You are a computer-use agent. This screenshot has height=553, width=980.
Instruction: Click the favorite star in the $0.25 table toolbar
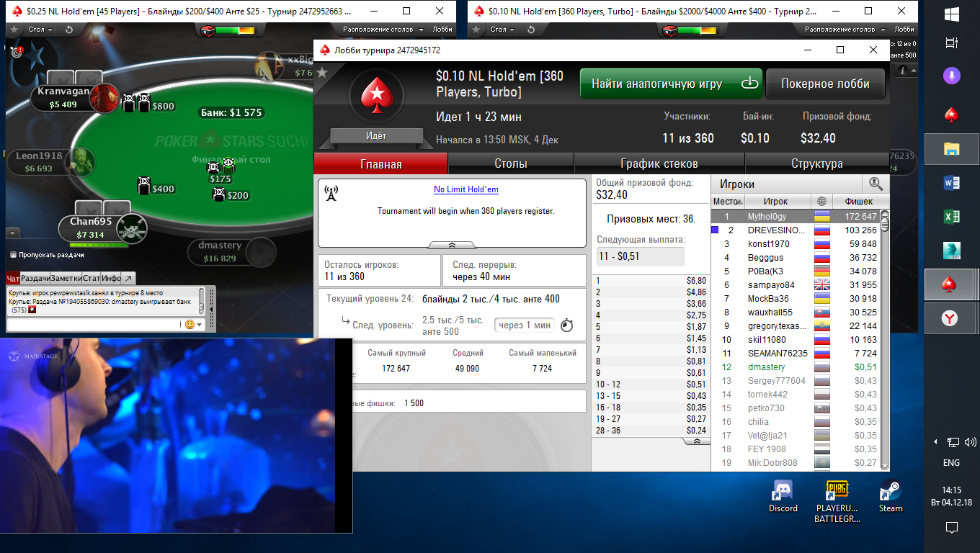15,30
